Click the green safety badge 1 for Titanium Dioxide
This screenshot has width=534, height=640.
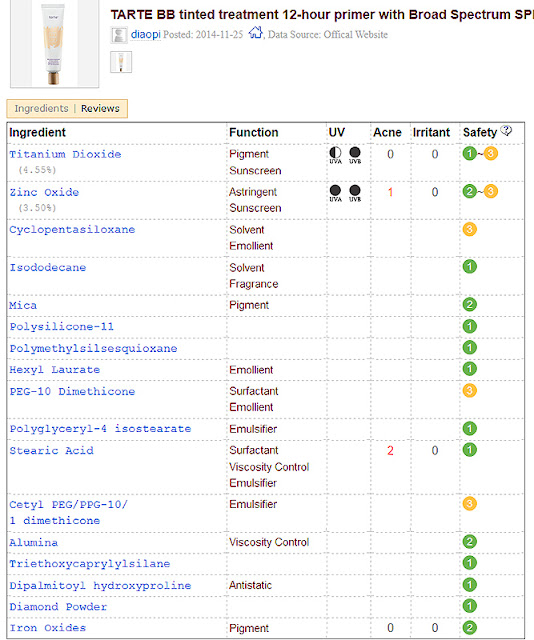[469, 153]
